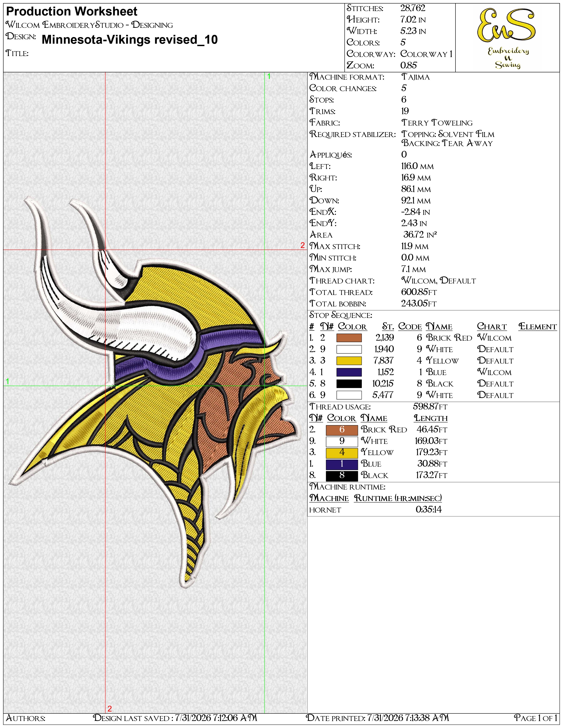Click the "Design last saved" timestamp

(x=175, y=718)
